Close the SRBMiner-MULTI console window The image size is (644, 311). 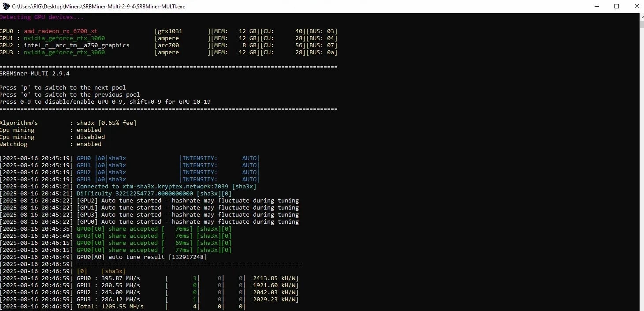tap(636, 6)
